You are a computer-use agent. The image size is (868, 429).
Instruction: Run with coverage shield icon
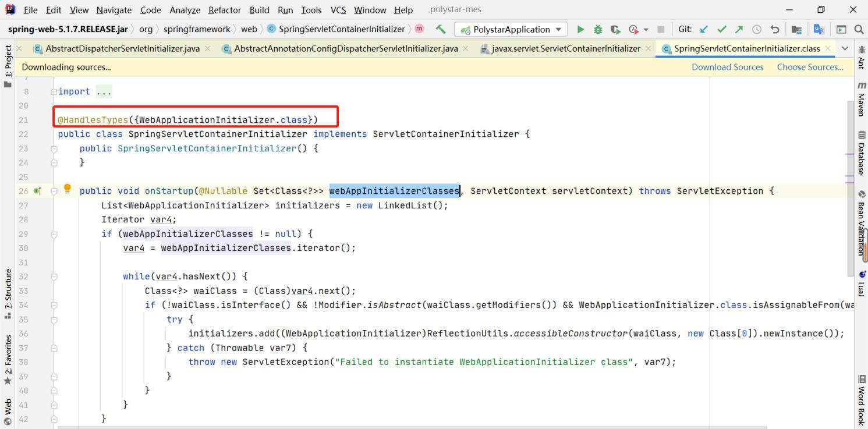click(615, 29)
